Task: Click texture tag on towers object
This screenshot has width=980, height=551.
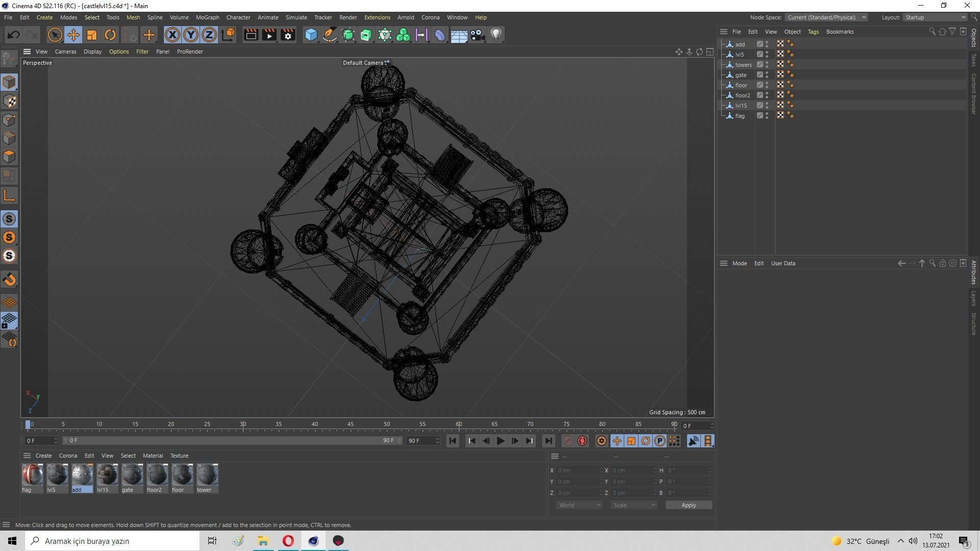Action: 780,64
